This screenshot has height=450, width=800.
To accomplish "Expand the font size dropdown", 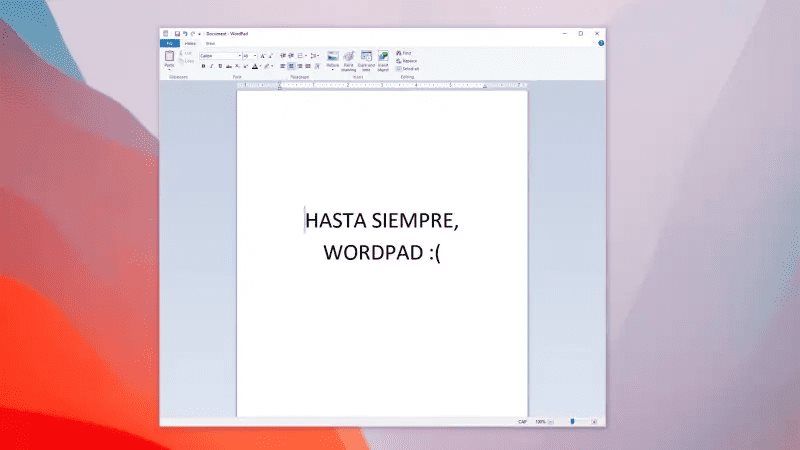I will [254, 56].
